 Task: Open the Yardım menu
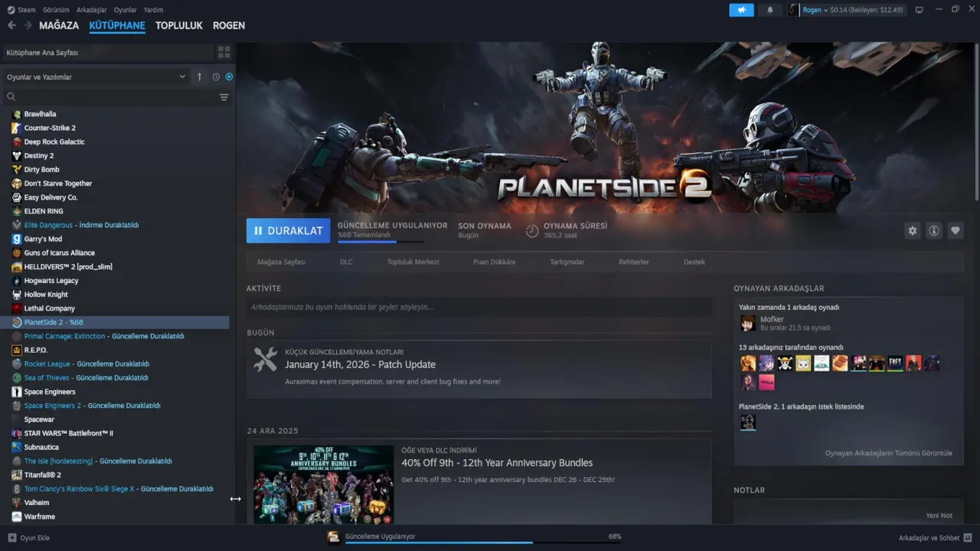point(153,10)
